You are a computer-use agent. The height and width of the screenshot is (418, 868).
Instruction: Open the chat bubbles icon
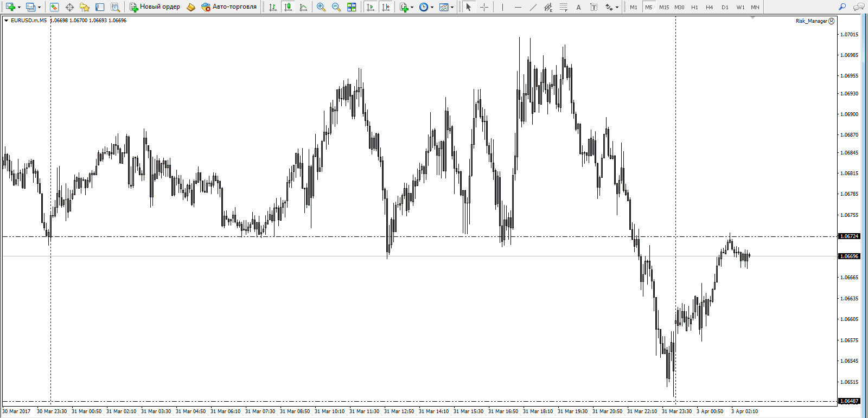pyautogui.click(x=859, y=7)
